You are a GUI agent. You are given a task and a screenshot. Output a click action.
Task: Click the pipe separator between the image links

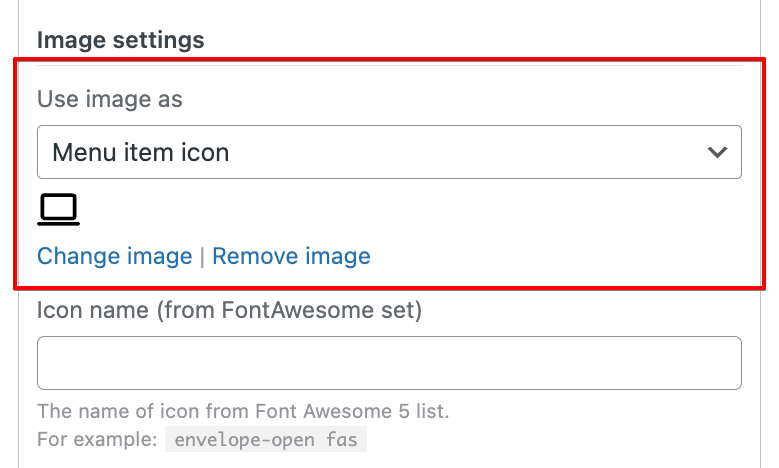[x=202, y=257]
